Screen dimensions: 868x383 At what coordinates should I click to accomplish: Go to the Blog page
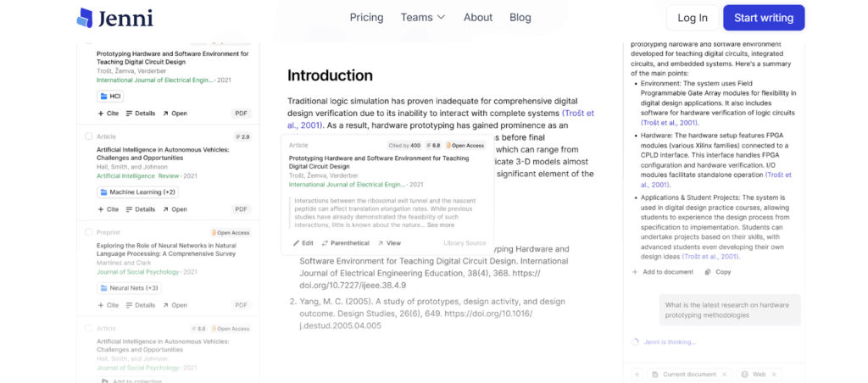[520, 18]
